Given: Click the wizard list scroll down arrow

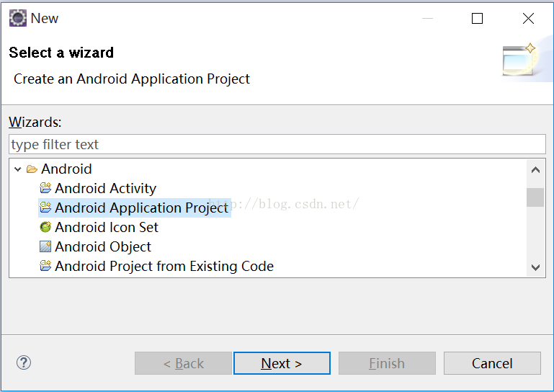Looking at the screenshot, I should pos(535,267).
